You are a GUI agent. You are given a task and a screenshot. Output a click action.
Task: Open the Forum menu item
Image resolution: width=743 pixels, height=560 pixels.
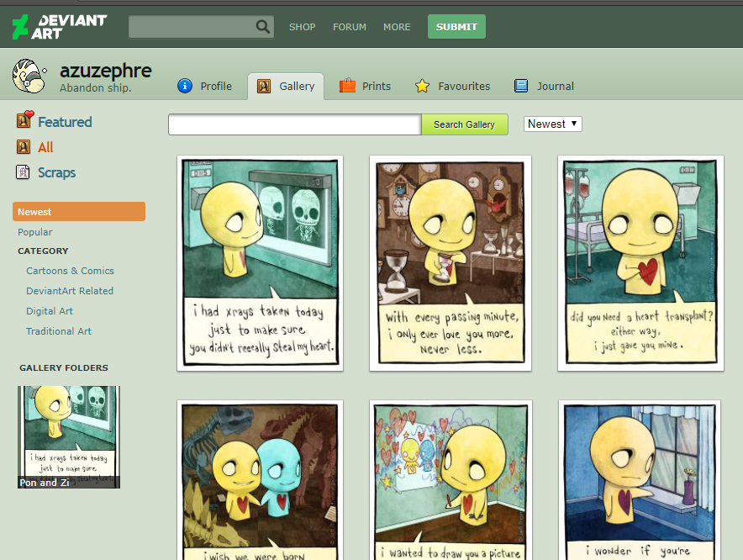(x=350, y=27)
